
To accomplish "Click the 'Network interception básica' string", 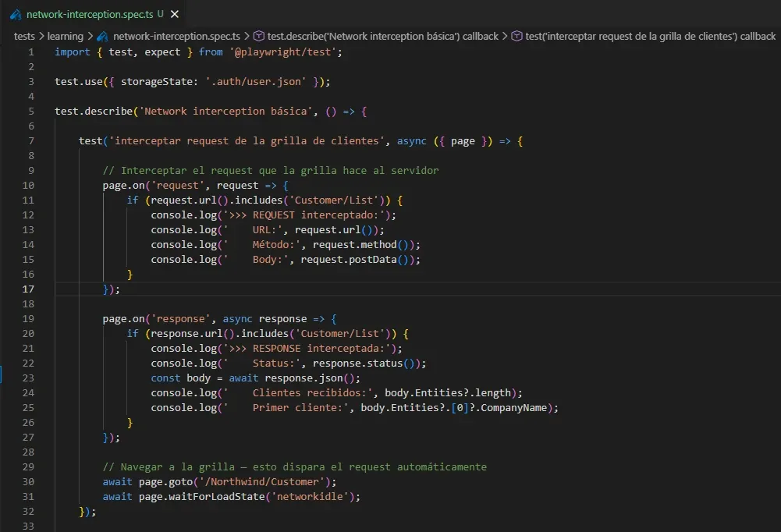I will (x=225, y=111).
